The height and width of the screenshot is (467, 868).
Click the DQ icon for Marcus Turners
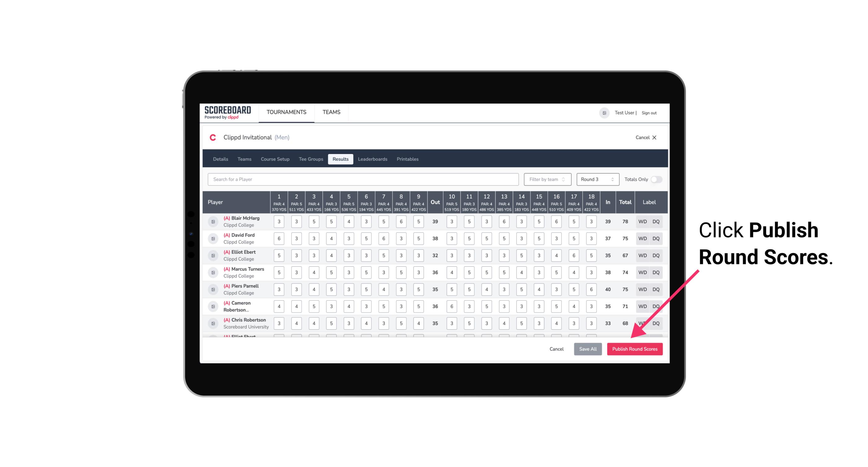click(656, 273)
